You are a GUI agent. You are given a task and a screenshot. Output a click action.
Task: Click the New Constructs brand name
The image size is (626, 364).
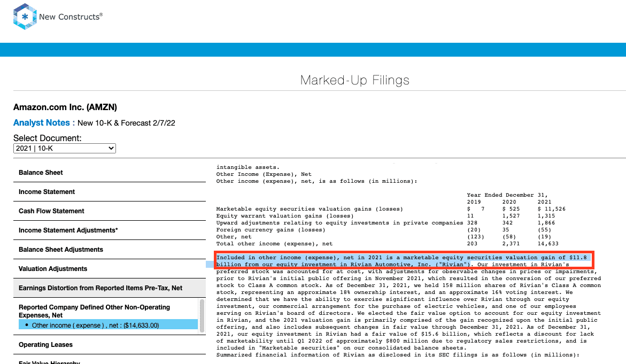click(71, 17)
